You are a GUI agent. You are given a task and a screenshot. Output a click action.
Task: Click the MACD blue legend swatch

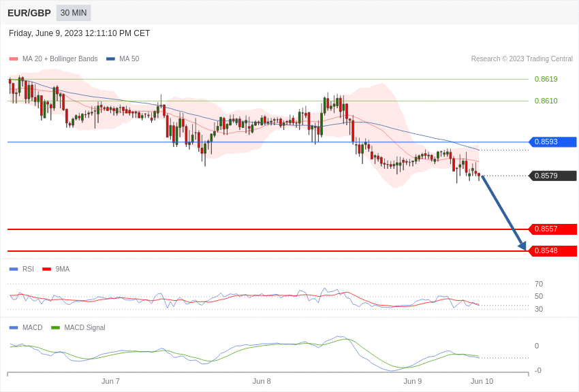click(x=14, y=328)
